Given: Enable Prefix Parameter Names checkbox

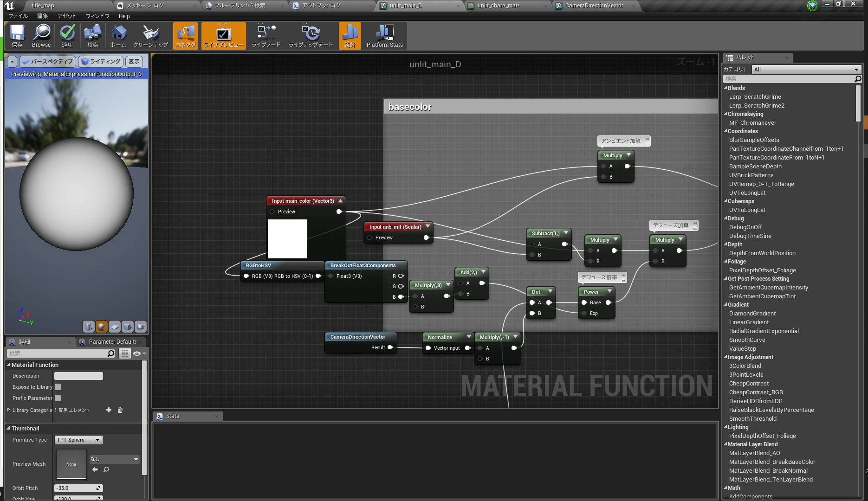Looking at the screenshot, I should pyautogui.click(x=58, y=398).
